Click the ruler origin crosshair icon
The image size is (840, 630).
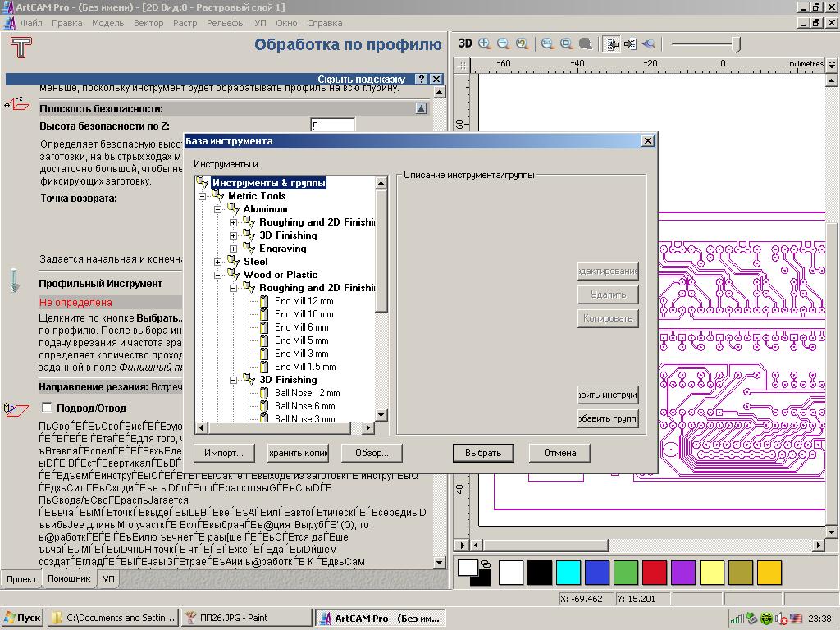(462, 66)
